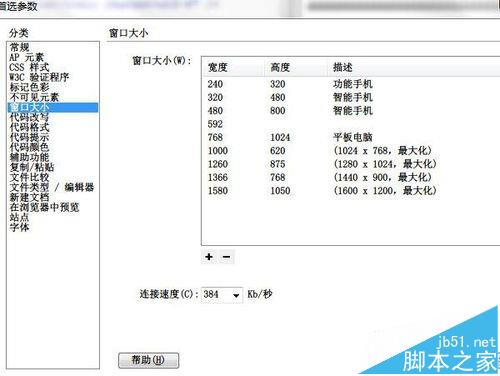The height and width of the screenshot is (376, 500).
Task: Select the height 800 cell
Action: tap(278, 111)
